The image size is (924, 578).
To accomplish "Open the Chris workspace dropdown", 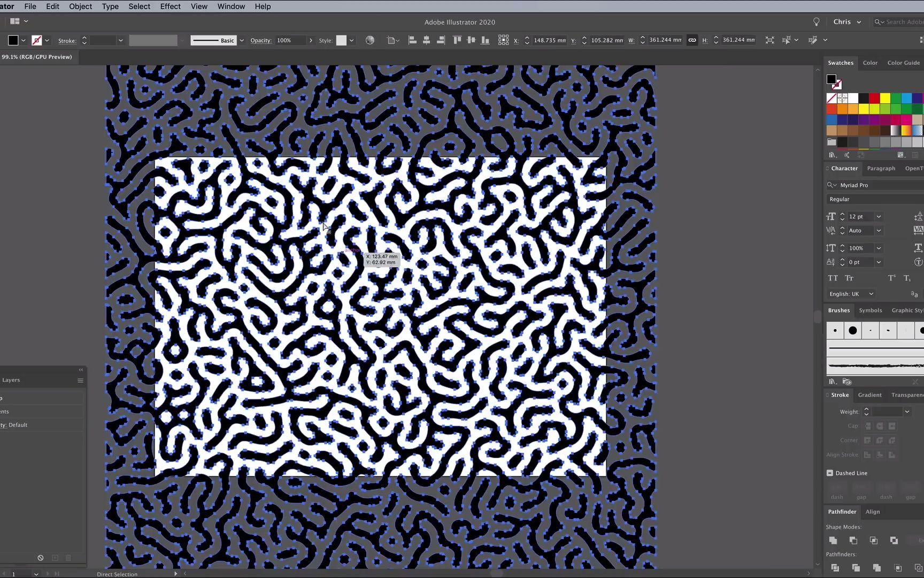I will (847, 22).
